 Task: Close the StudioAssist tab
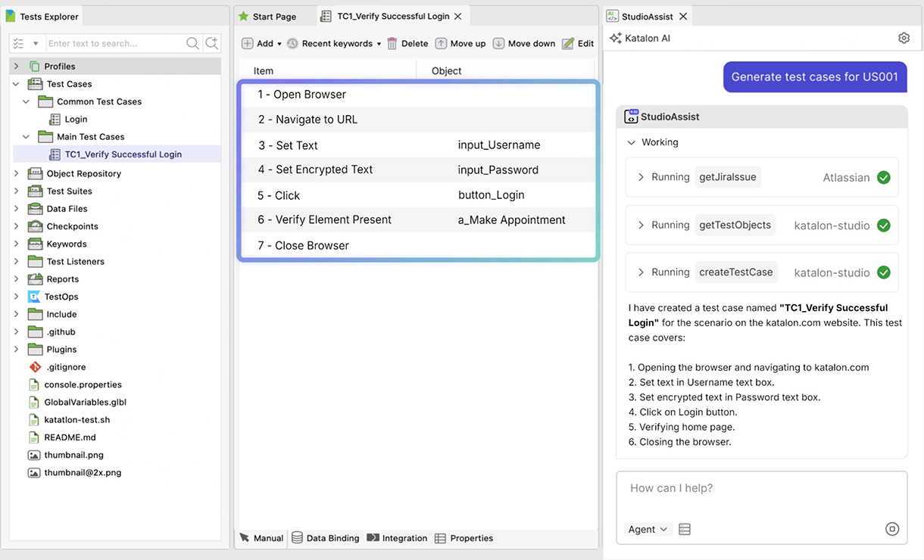683,16
